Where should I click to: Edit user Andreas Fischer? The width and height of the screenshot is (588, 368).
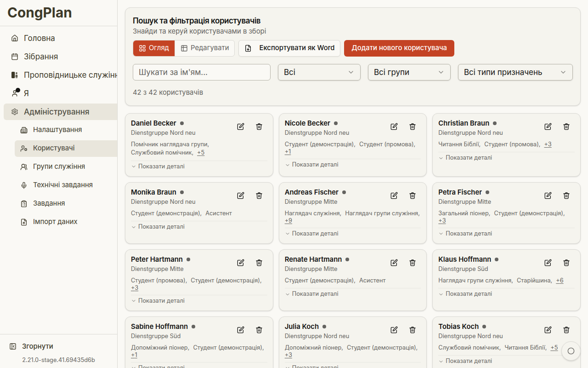tap(394, 195)
